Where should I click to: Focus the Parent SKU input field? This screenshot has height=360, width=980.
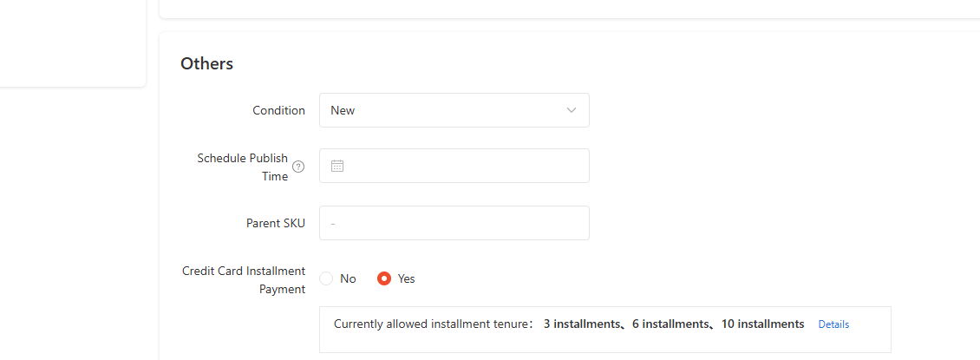(x=454, y=223)
